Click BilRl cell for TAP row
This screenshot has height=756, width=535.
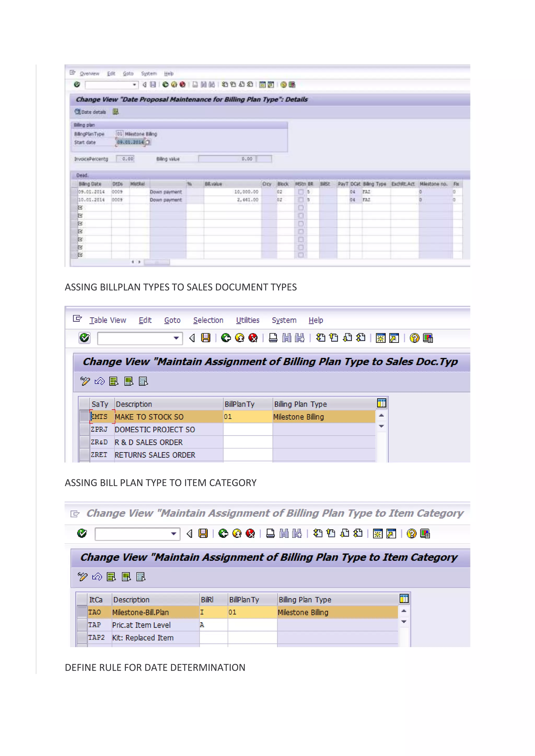pyautogui.click(x=213, y=625)
